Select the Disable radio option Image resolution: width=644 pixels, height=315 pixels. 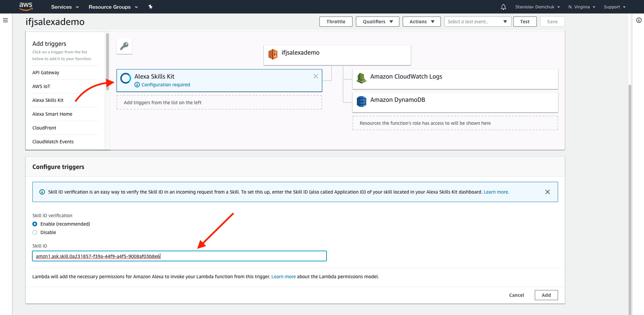[x=35, y=232]
